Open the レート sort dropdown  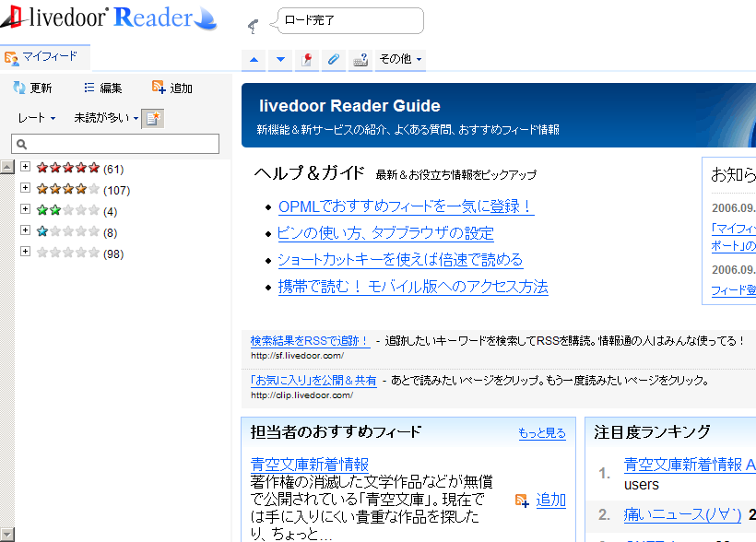pos(32,118)
